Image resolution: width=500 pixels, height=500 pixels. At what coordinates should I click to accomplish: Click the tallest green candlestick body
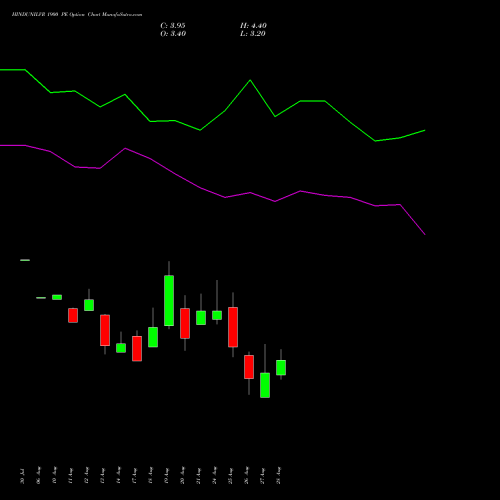pos(169,301)
